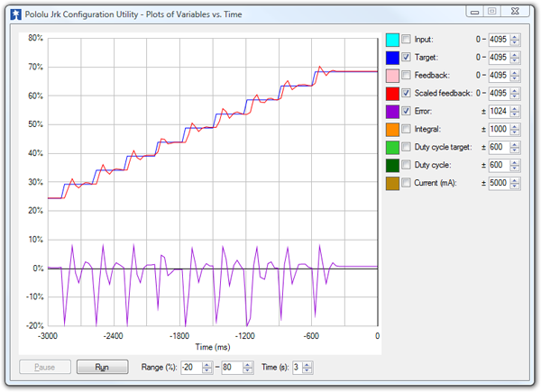
Task: Increase the Time (s) value with up arrow
Action: [307, 363]
